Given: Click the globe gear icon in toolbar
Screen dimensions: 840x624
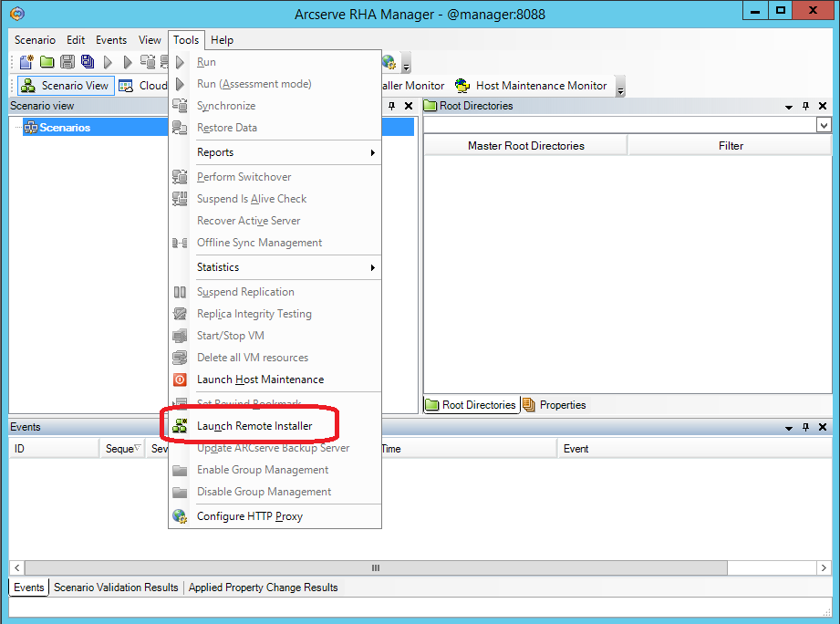Looking at the screenshot, I should [x=389, y=62].
